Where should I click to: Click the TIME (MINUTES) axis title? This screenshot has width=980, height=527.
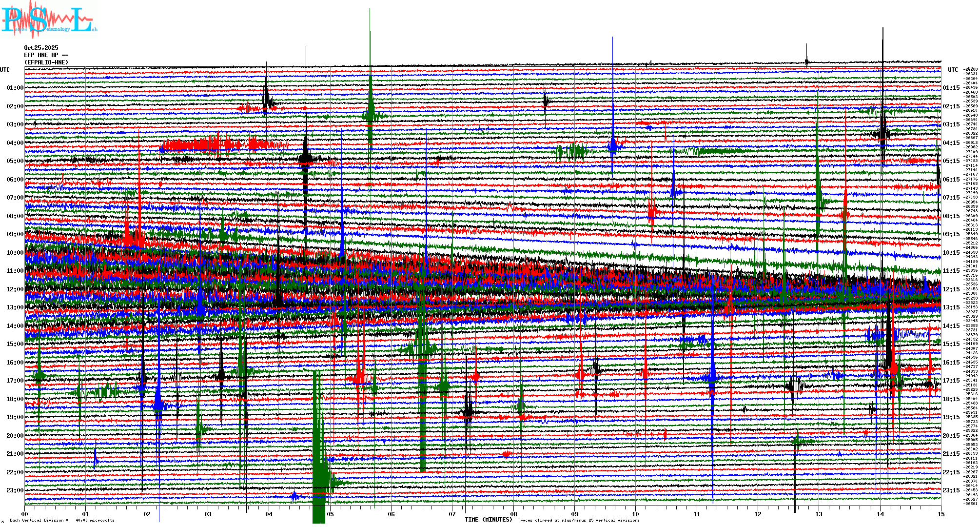488,520
